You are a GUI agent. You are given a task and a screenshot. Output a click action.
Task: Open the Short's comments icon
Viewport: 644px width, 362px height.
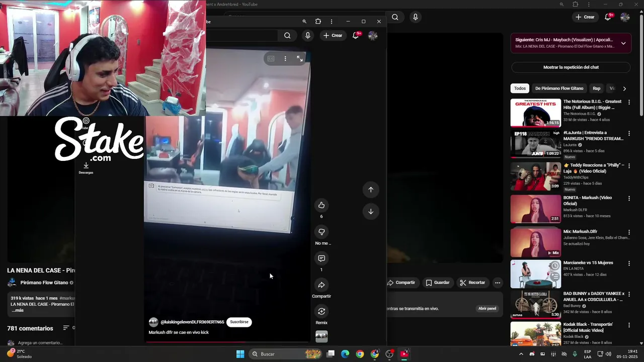pyautogui.click(x=321, y=258)
